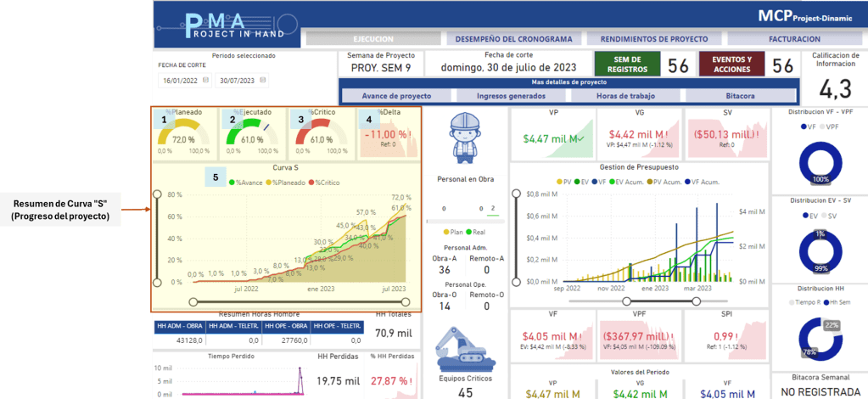Click the construction worker Personal en Obra icon
The width and height of the screenshot is (868, 399).
tap(463, 138)
